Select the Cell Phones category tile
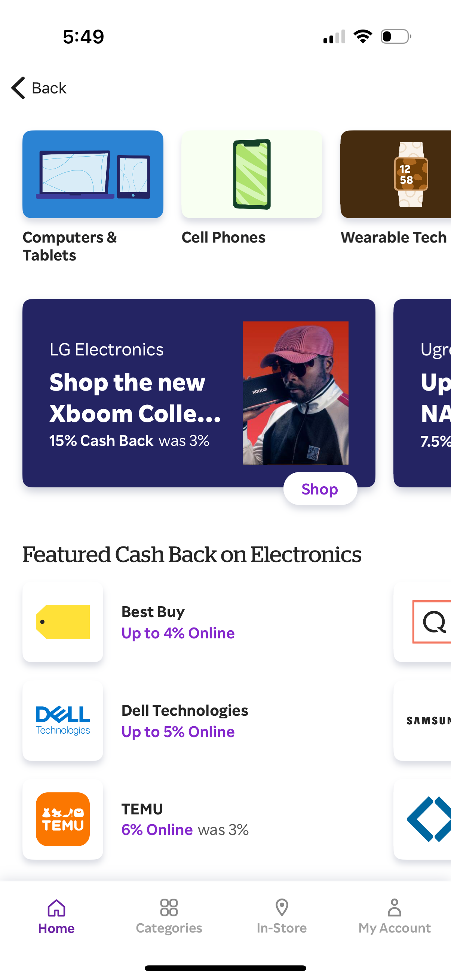The width and height of the screenshot is (451, 980). click(x=252, y=175)
